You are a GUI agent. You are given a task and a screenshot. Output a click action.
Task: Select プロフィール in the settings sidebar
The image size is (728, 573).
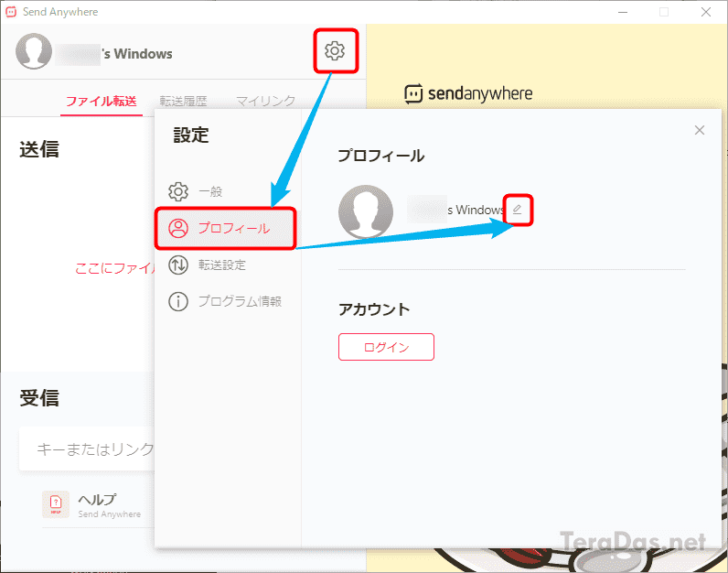click(x=226, y=228)
